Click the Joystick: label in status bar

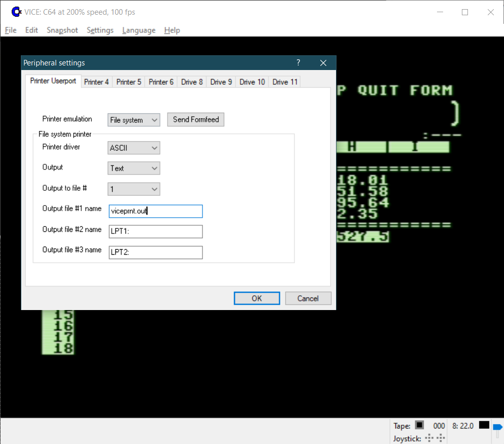(x=407, y=438)
